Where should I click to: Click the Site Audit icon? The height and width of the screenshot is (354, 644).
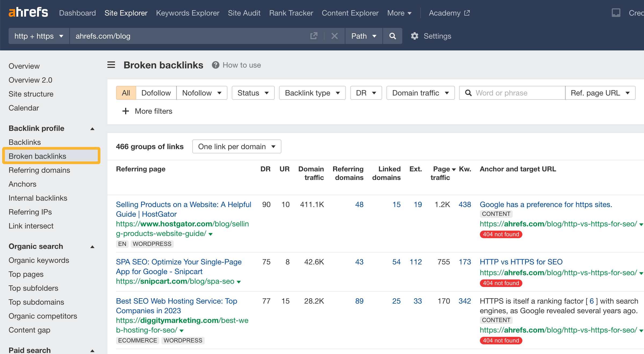[244, 13]
